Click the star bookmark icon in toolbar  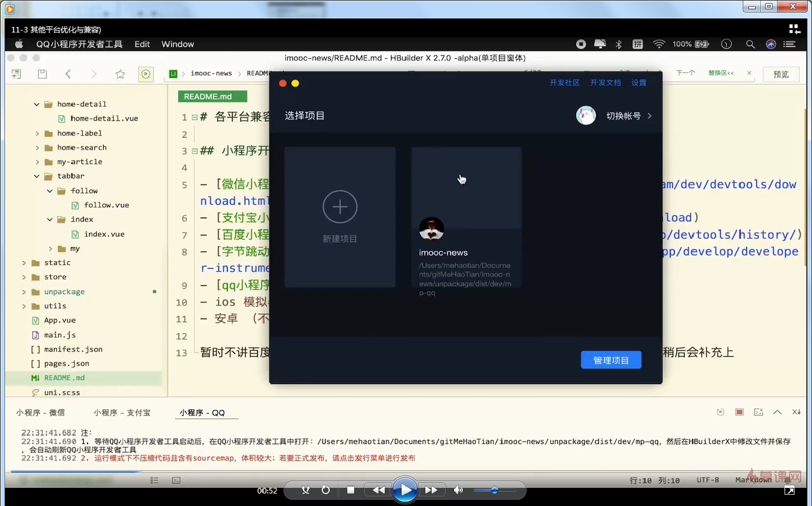(120, 74)
